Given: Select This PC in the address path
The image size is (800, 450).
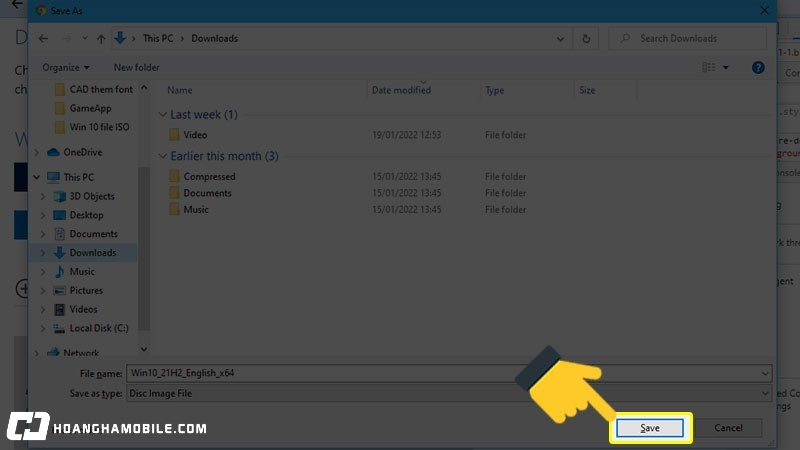Looking at the screenshot, I should coord(158,38).
